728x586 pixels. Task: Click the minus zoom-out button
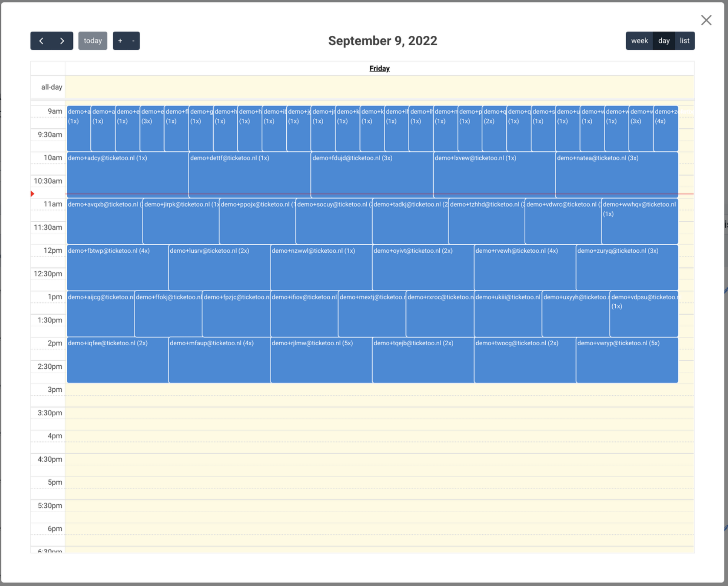pos(133,41)
